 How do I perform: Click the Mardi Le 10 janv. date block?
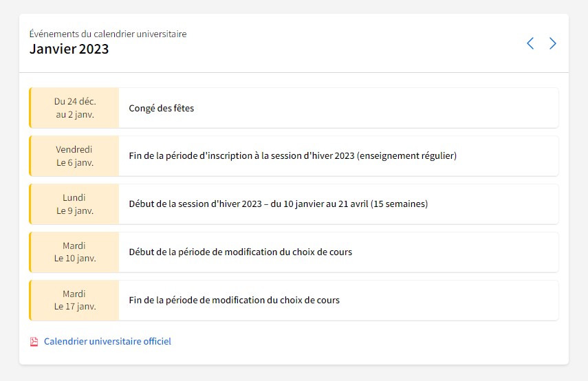coord(75,252)
